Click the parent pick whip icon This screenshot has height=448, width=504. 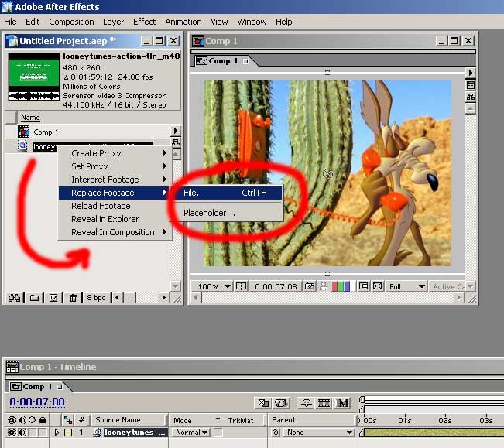click(x=276, y=433)
